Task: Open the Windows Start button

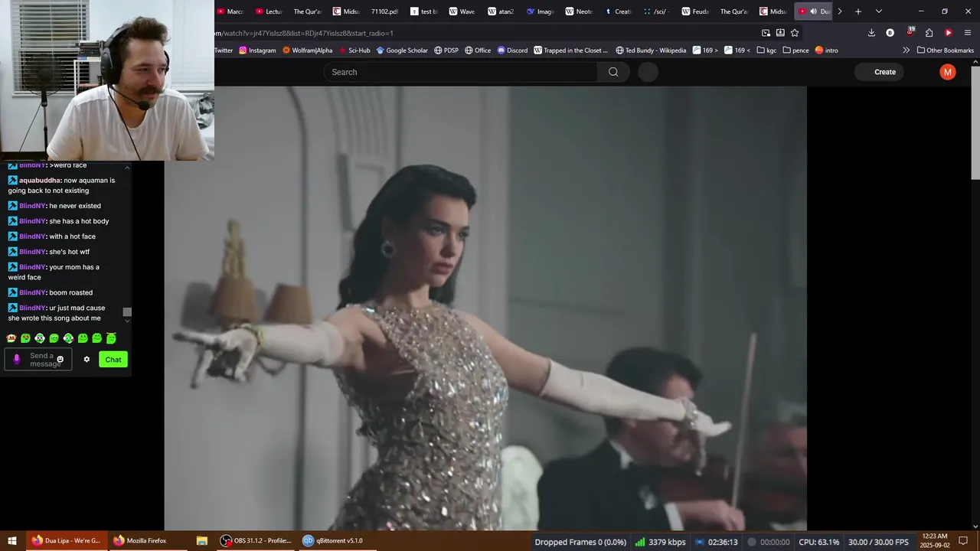Action: pos(11,540)
